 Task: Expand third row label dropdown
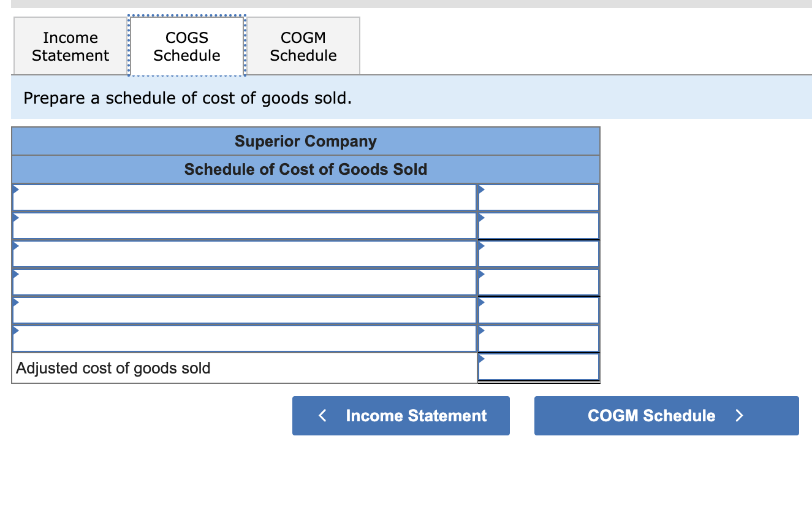244,254
